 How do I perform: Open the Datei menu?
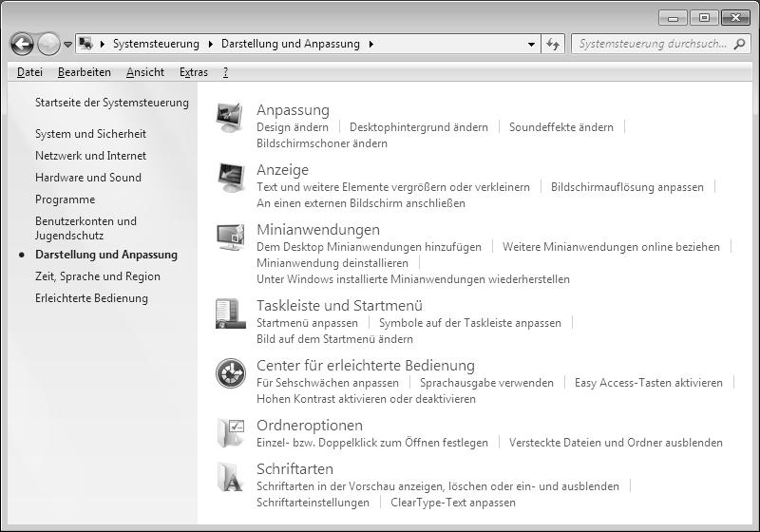click(x=29, y=72)
